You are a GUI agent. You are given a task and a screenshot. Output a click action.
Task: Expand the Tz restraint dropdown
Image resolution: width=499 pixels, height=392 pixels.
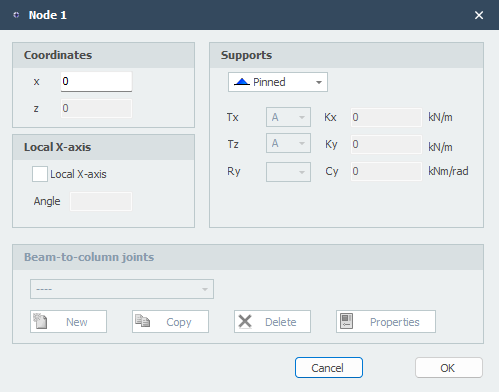click(288, 143)
